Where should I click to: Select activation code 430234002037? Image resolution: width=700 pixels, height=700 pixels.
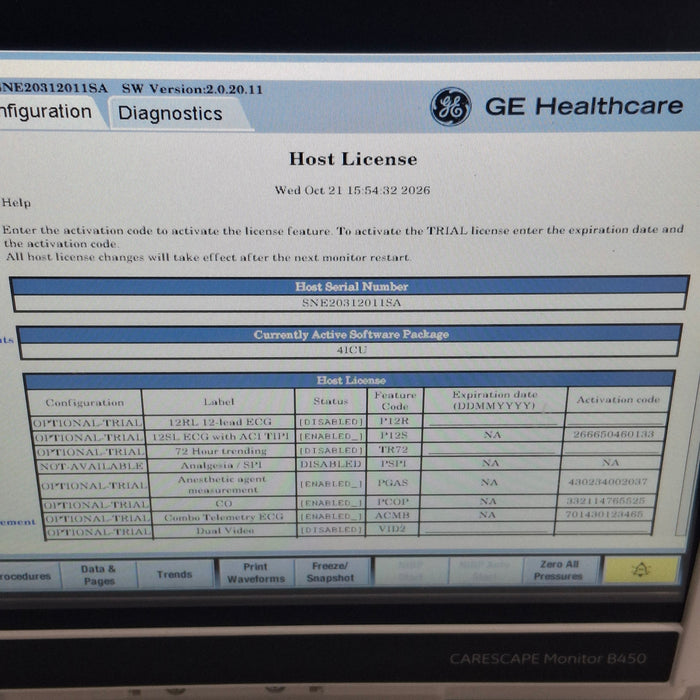608,482
